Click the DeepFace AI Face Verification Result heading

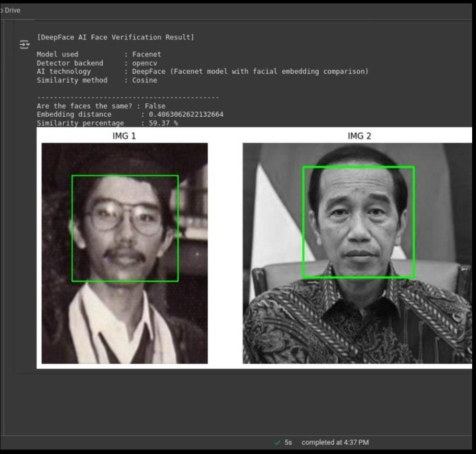click(115, 37)
